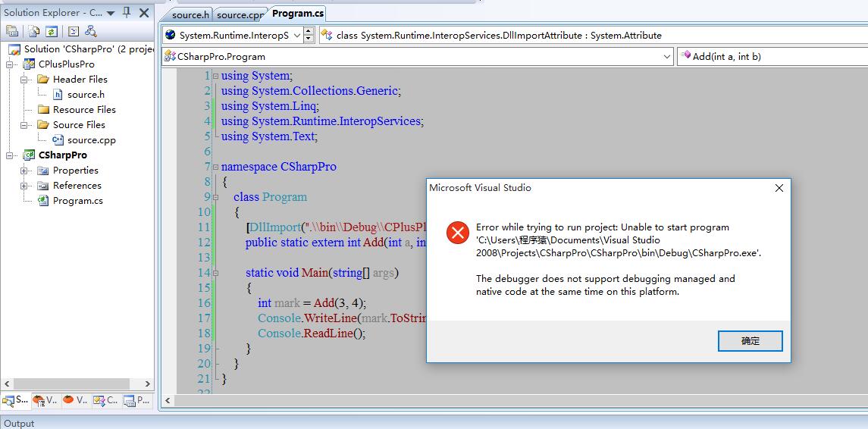Toggle Show All Files in Solution Explorer
This screenshot has width=868, height=429.
click(34, 31)
